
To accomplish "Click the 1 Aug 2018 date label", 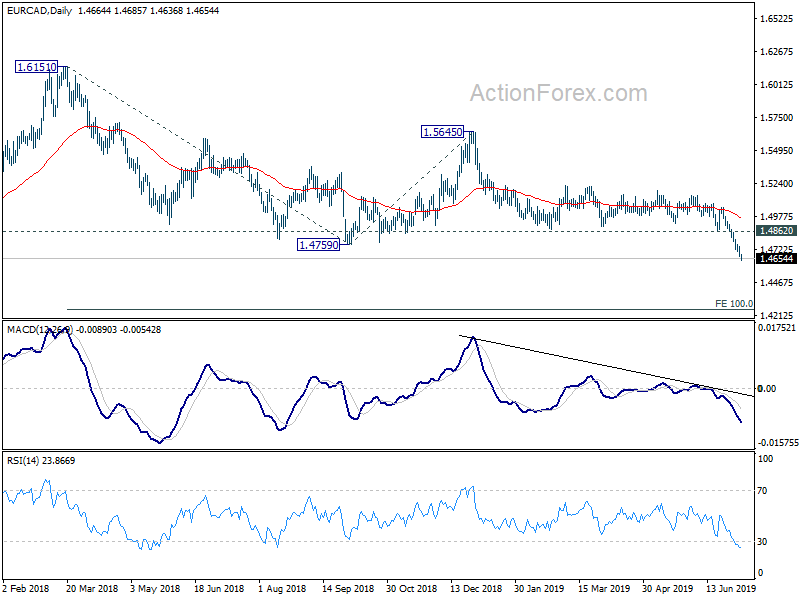I will 282,588.
